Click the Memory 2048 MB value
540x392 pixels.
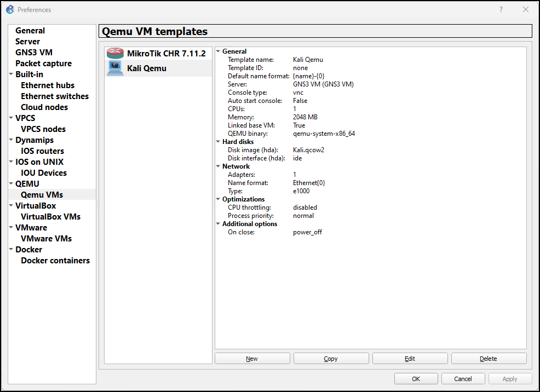[305, 117]
